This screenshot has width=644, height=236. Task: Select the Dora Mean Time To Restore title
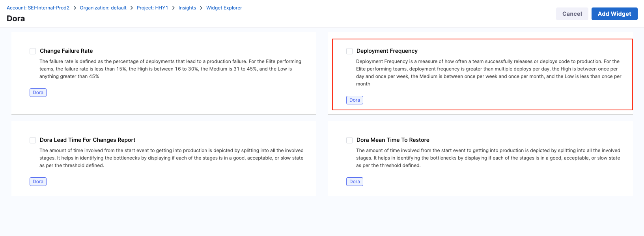[392, 140]
